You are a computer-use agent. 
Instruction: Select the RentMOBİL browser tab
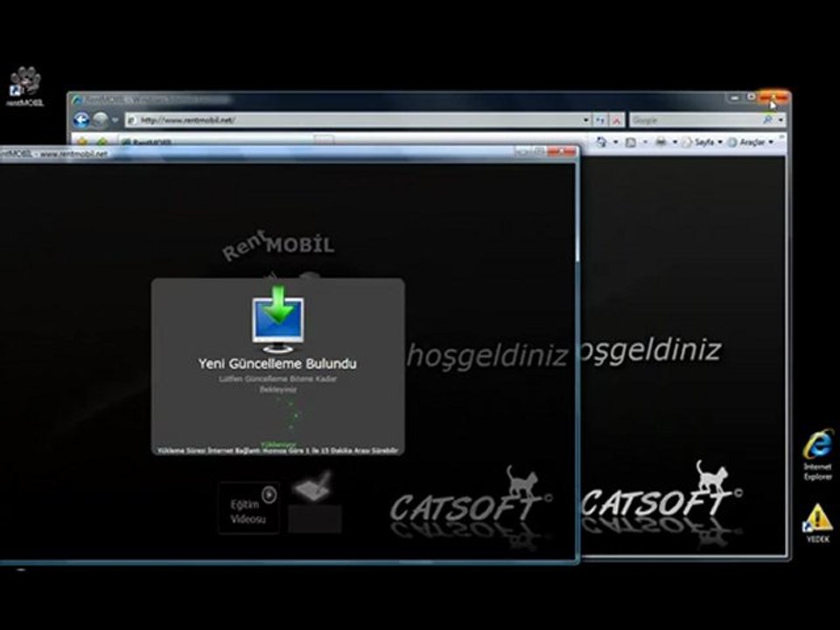(214, 142)
